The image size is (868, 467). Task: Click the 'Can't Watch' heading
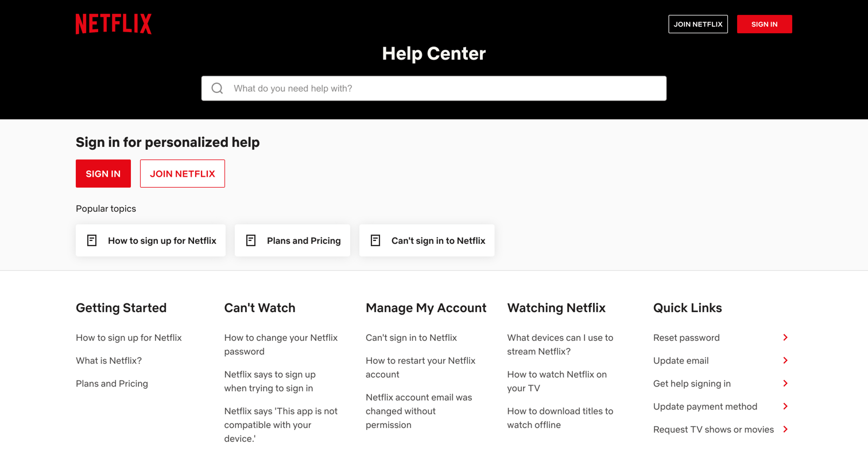(259, 308)
